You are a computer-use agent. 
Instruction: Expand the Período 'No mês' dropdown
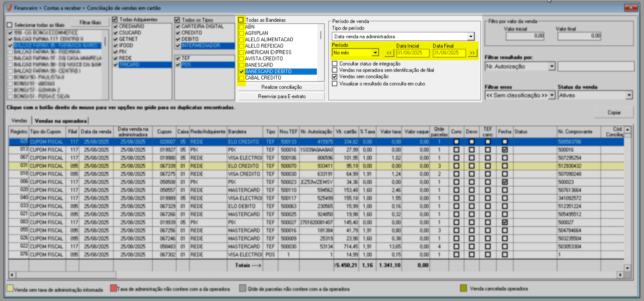pyautogui.click(x=375, y=53)
